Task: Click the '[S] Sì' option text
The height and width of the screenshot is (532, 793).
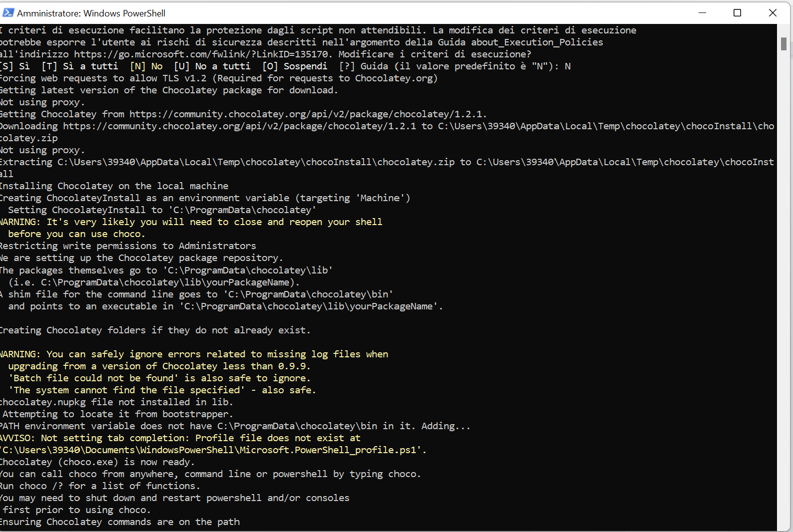Action: (15, 66)
